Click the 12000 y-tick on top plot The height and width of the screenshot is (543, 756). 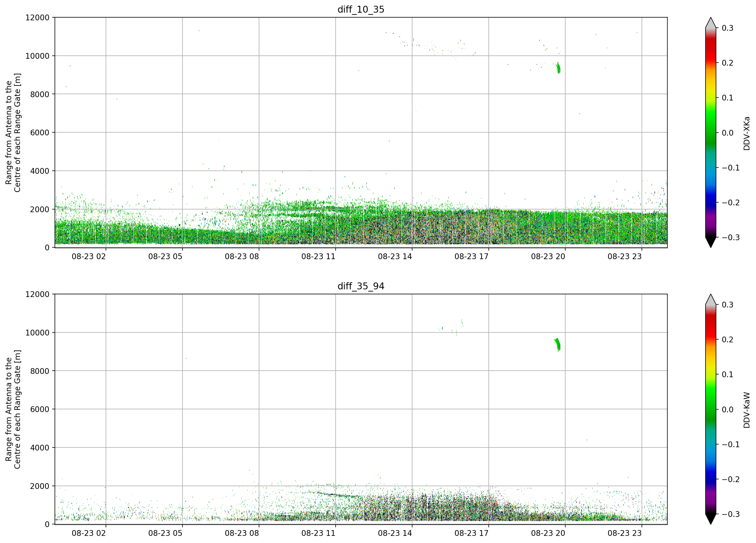37,17
